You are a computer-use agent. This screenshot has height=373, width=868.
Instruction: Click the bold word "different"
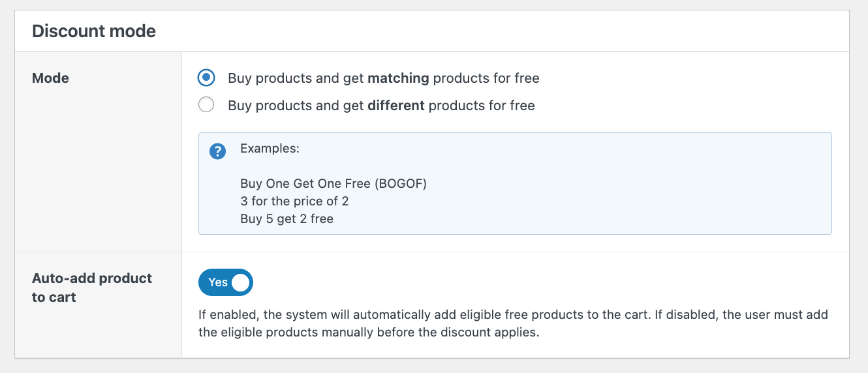pos(396,106)
